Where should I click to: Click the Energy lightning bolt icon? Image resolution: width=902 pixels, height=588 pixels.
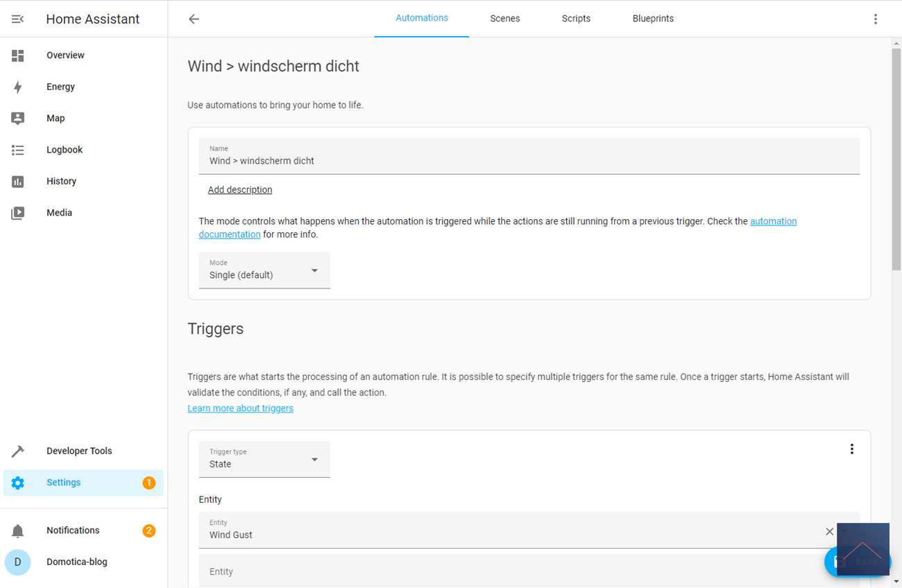coord(18,87)
